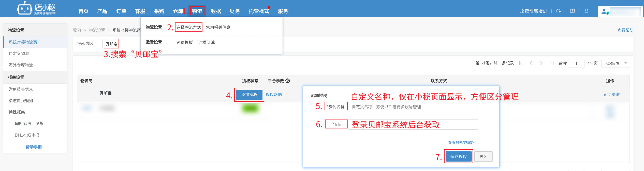Select 运费计算 in dropdown menu
This screenshot has height=171, width=644.
coord(207,42)
